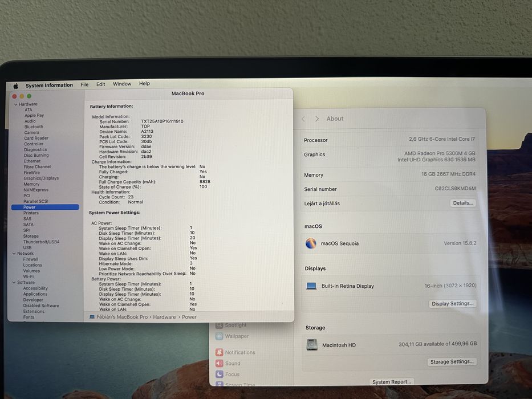Select Printers in the sidebar
The image size is (532, 399).
click(x=31, y=213)
